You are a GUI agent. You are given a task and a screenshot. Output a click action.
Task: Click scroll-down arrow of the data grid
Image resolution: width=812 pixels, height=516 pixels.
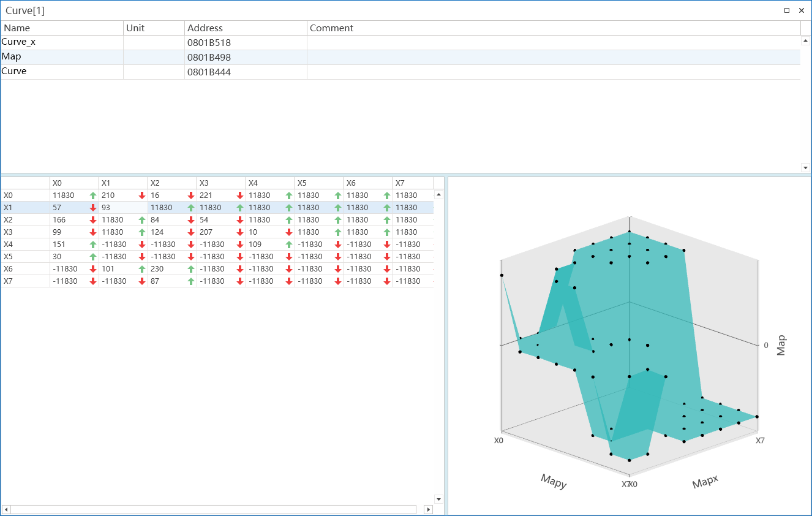438,499
